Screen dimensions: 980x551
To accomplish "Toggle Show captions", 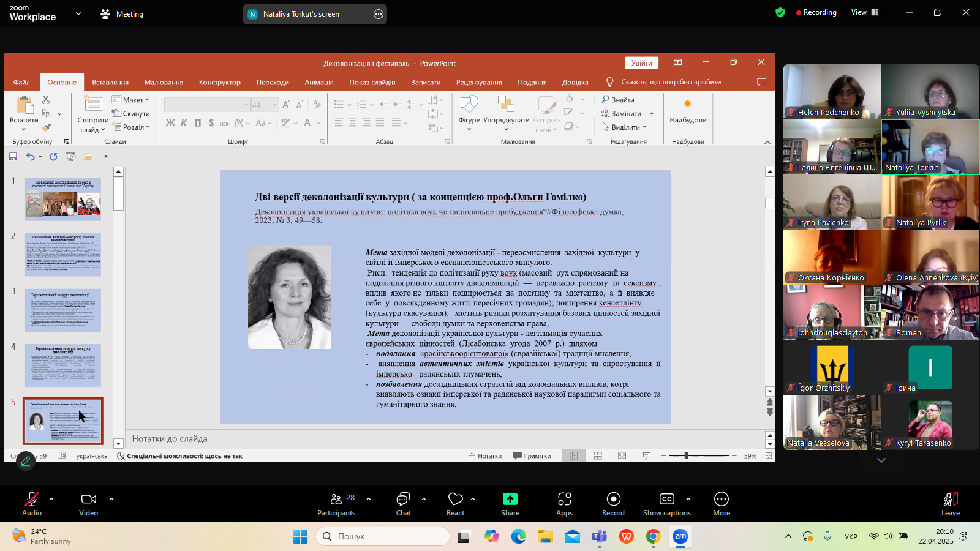I will 666,500.
